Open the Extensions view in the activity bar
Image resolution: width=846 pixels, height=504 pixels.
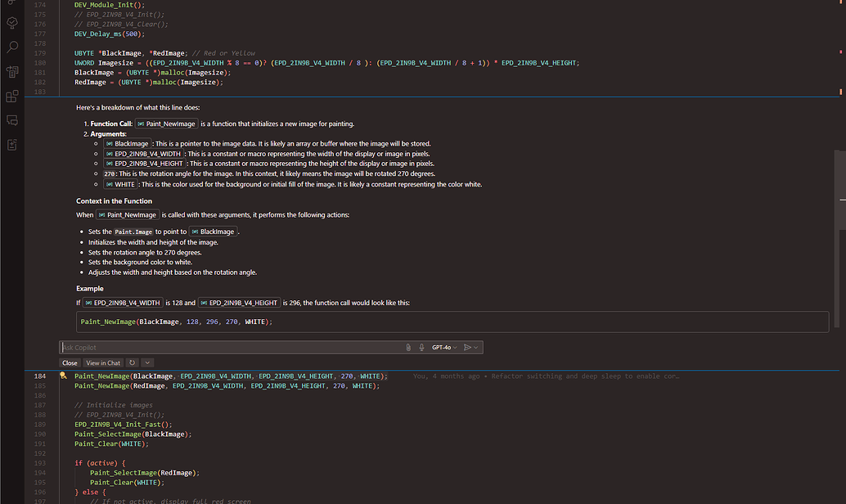click(x=12, y=96)
